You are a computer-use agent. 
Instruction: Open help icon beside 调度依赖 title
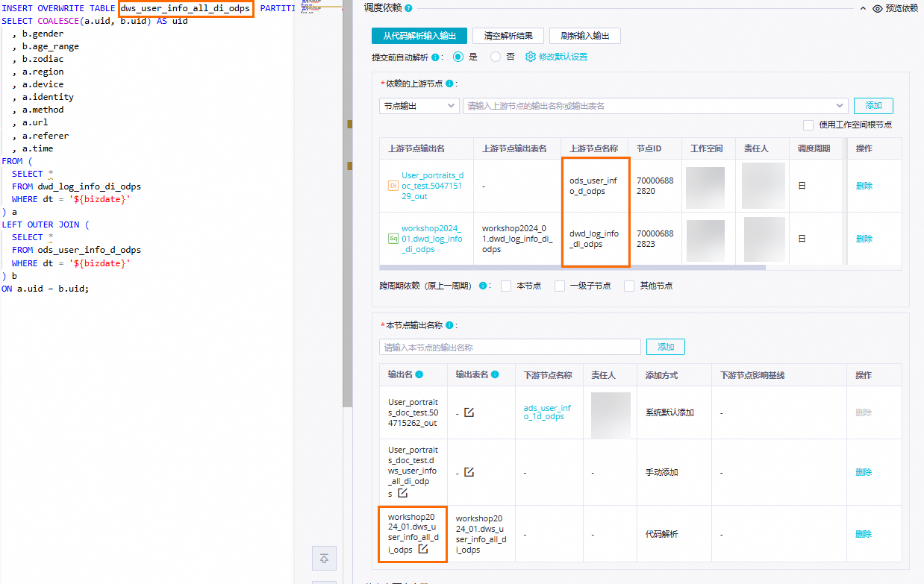click(x=408, y=7)
